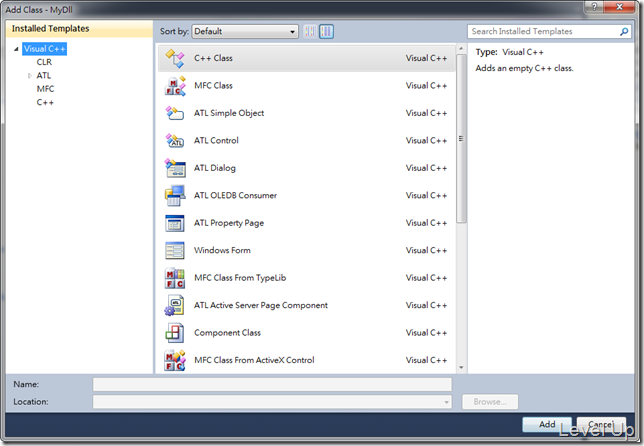Switch to small icons view
Viewport: 644px width, 446px height.
pyautogui.click(x=310, y=31)
